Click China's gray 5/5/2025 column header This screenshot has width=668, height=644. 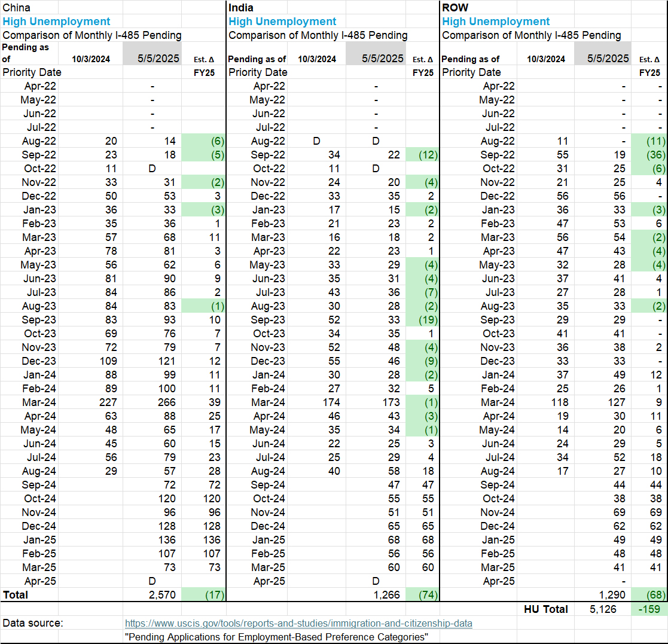pyautogui.click(x=152, y=58)
